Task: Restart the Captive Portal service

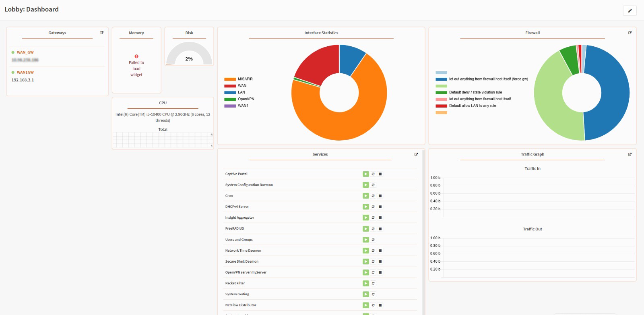Action: tap(373, 174)
